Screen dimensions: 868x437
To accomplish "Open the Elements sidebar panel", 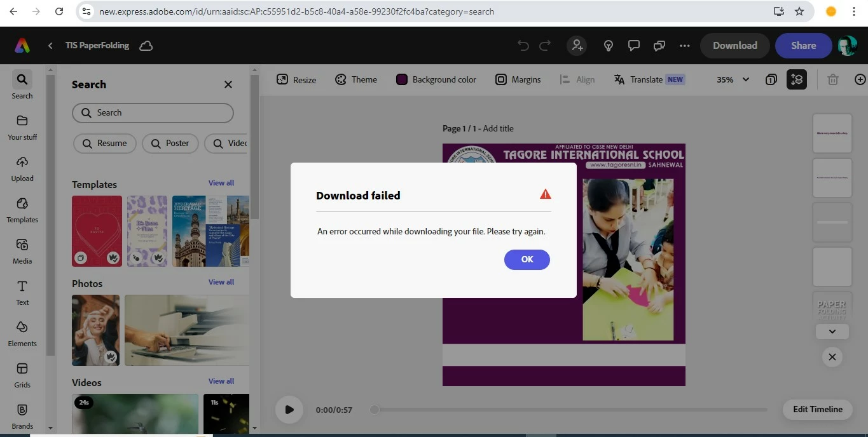I will tap(22, 333).
